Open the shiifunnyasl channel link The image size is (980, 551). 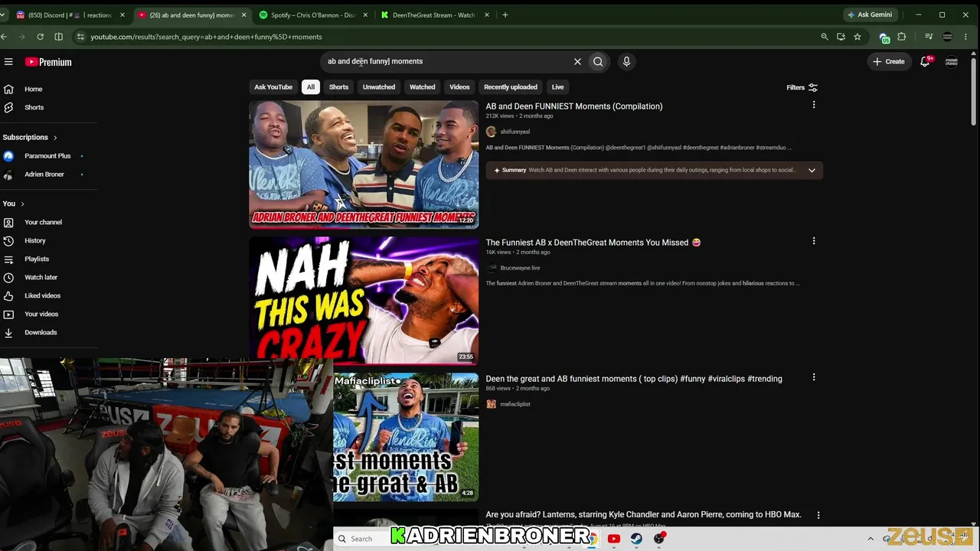pos(514,132)
